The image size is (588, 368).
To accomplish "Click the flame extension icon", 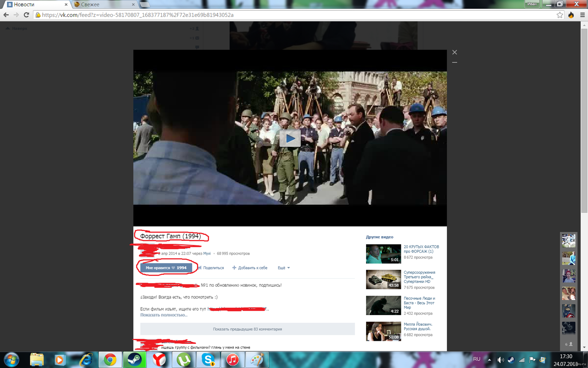I will coord(571,15).
